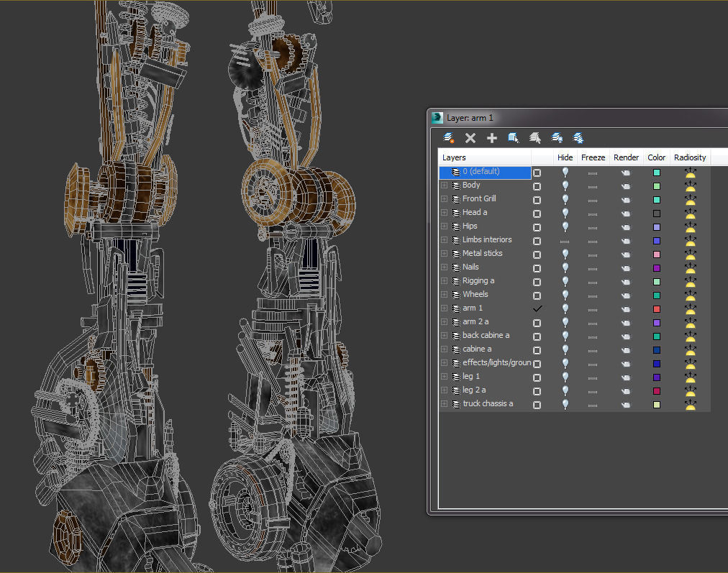Expand the Body layer tree node
Screen dimensions: 728x573
point(444,185)
